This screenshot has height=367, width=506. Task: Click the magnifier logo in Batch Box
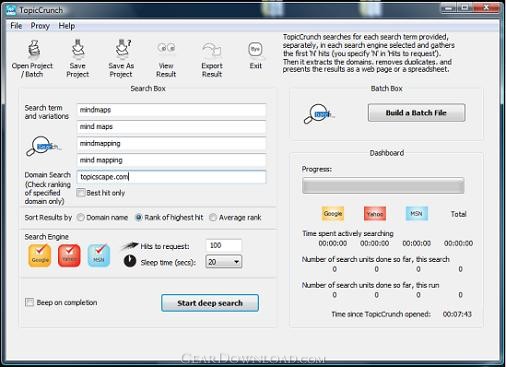319,114
